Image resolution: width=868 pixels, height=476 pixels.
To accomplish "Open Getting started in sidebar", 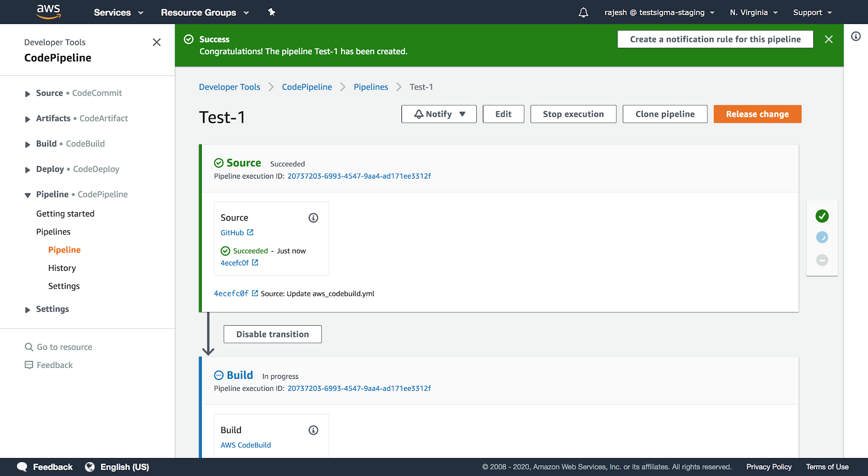I will pyautogui.click(x=65, y=214).
